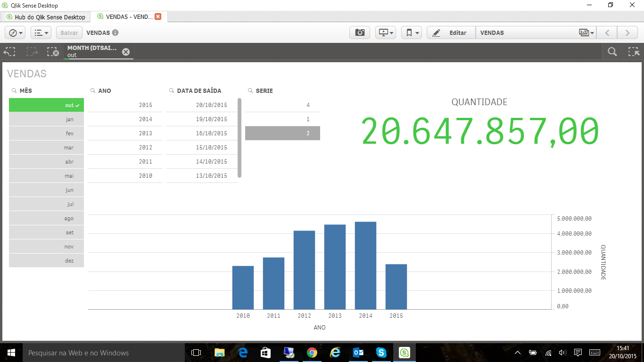The image size is (644, 362).
Task: Select month nov
Action: click(46, 247)
